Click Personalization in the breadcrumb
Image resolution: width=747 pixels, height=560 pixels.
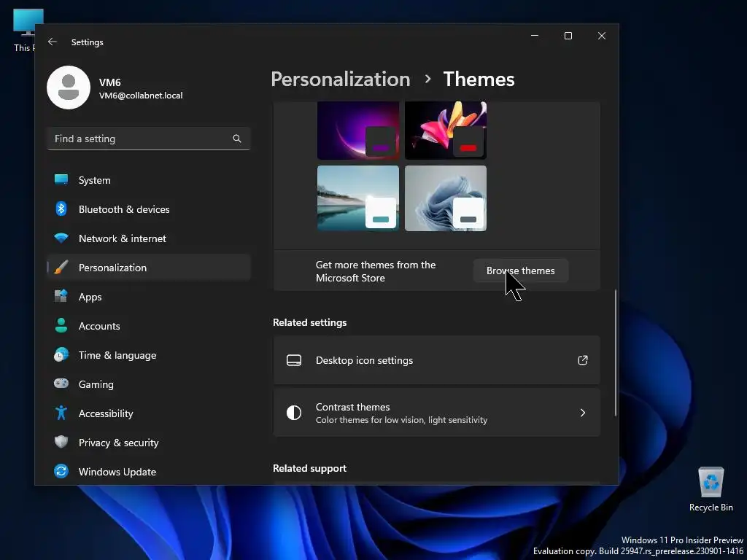341,79
